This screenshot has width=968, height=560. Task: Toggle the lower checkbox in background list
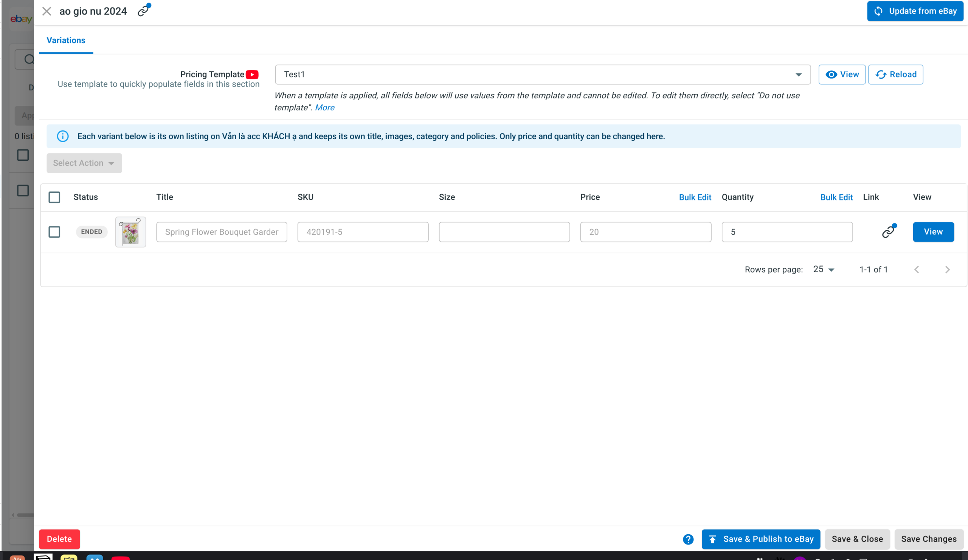point(23,191)
